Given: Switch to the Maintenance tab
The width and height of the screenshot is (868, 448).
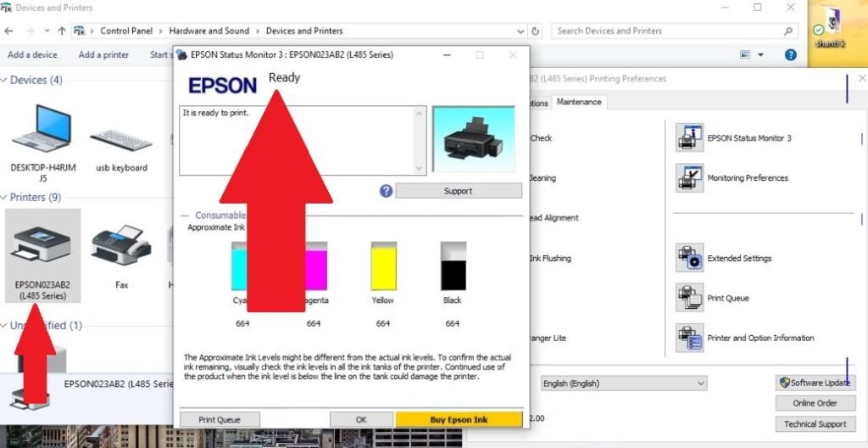Looking at the screenshot, I should pyautogui.click(x=578, y=102).
